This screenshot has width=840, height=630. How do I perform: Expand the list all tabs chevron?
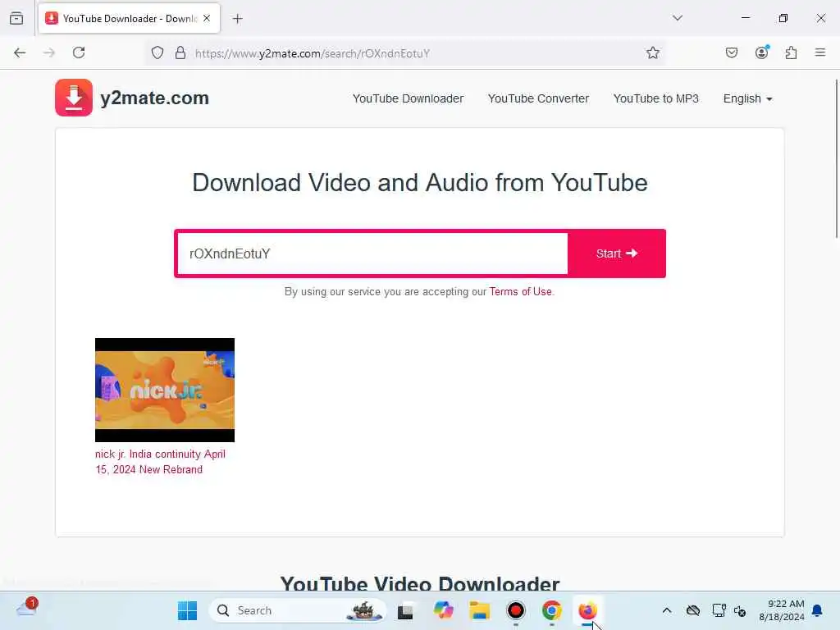click(677, 18)
